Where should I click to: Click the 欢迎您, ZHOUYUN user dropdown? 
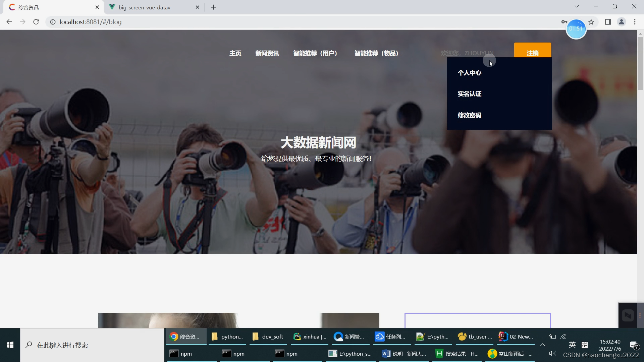pyautogui.click(x=467, y=53)
